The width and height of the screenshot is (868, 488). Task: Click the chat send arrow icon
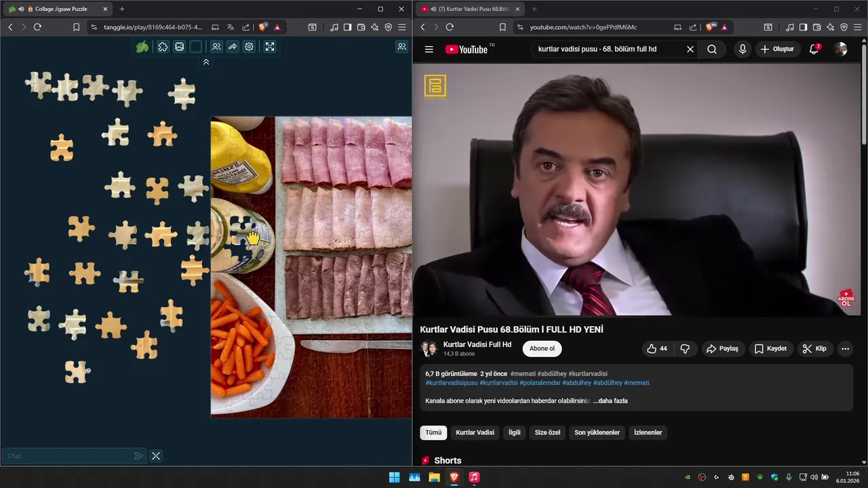(138, 456)
